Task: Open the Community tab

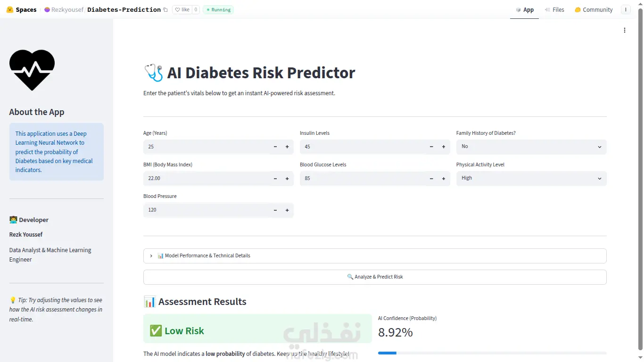Action: click(x=594, y=9)
